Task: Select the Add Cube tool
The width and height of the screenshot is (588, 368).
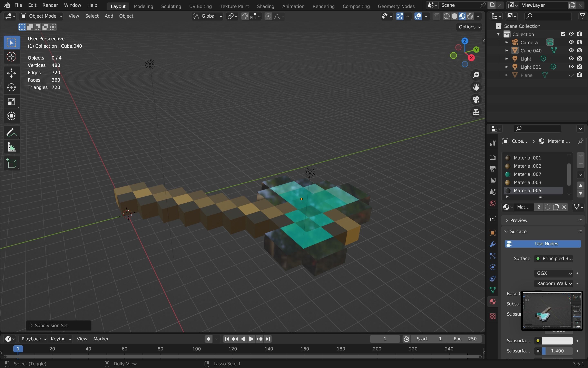Action: click(x=11, y=163)
